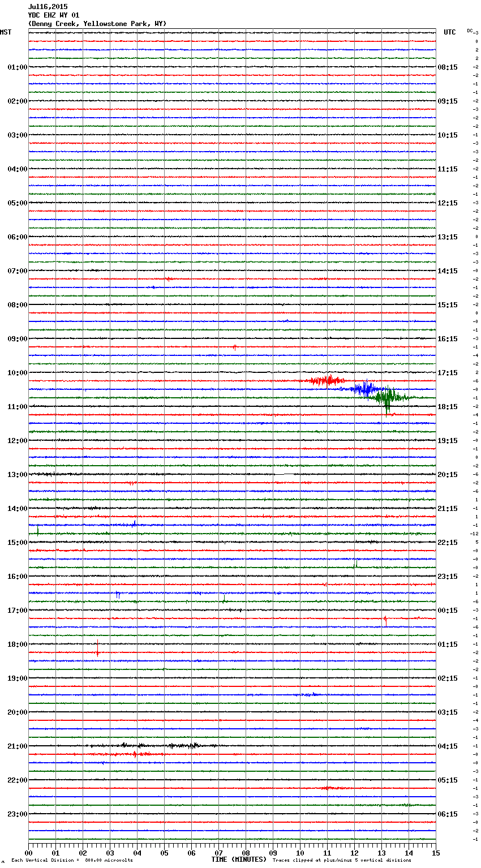
Task: Click the 'TIME (MINUTES)' axis title
Action: pyautogui.click(x=239, y=860)
